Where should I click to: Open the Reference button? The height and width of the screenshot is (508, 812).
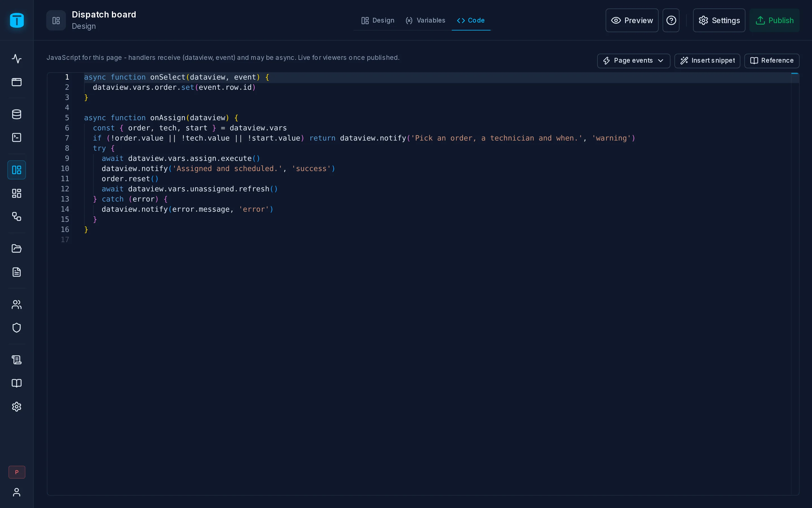coord(772,61)
